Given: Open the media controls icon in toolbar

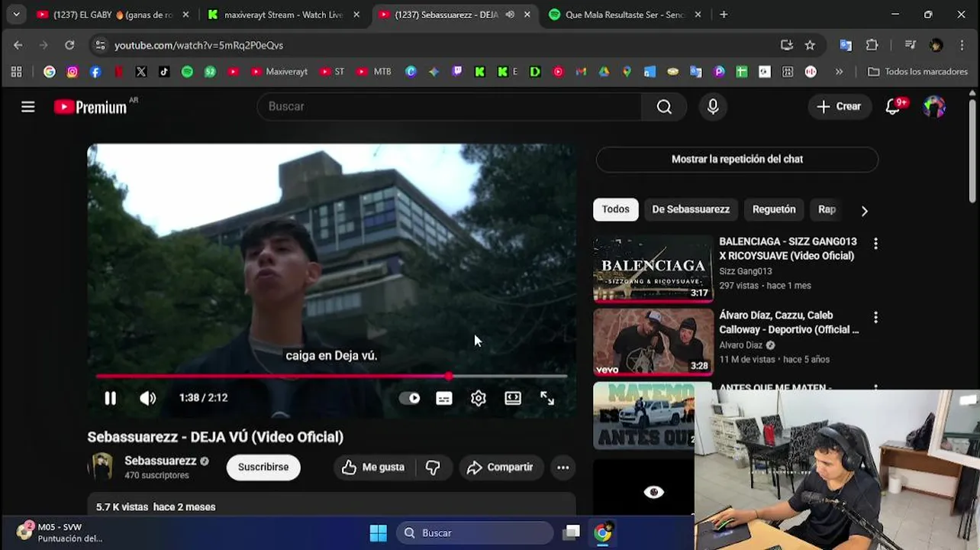Looking at the screenshot, I should tap(910, 45).
